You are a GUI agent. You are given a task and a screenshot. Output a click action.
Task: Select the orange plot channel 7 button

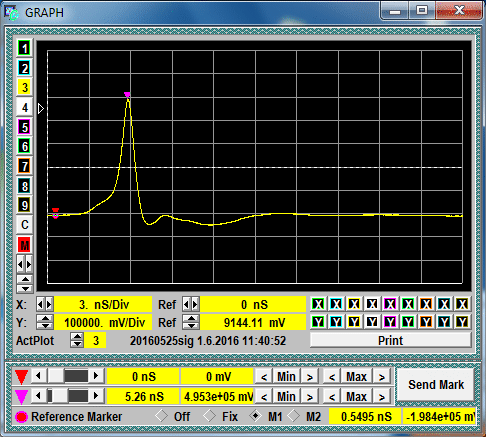click(24, 166)
